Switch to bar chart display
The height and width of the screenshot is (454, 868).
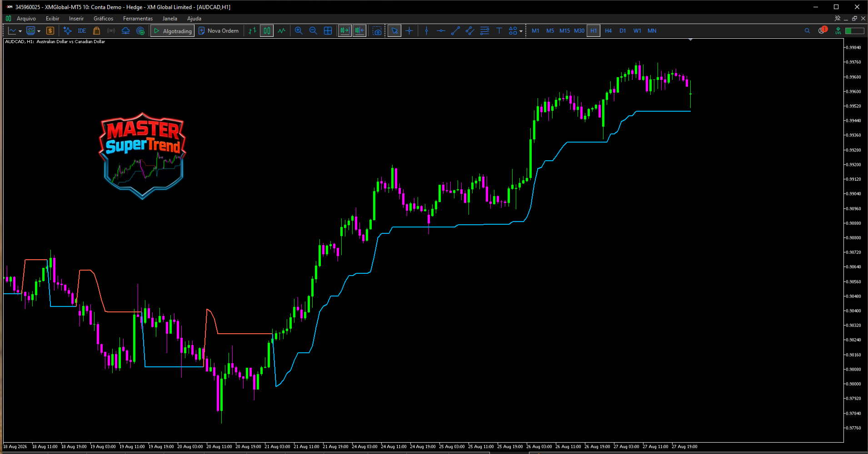253,31
